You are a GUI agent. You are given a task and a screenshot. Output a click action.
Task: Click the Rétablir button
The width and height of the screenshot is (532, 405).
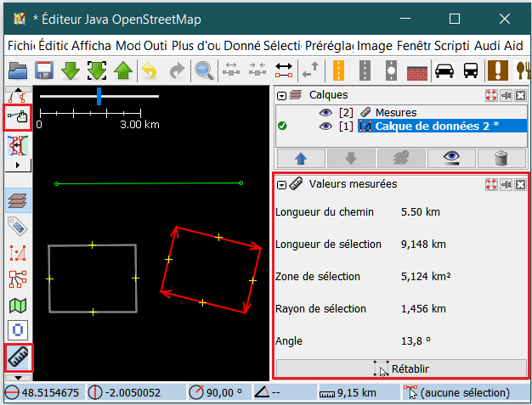point(401,368)
